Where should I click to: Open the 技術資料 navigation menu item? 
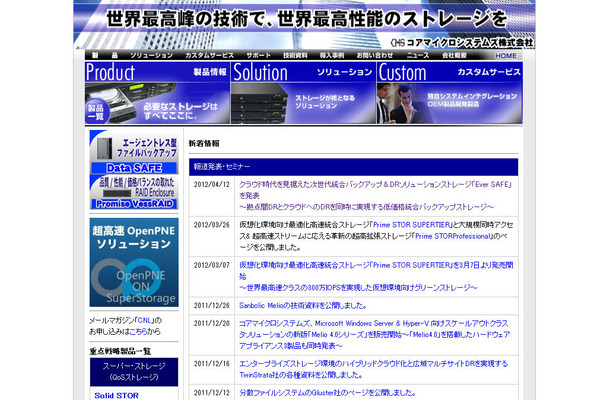point(295,56)
